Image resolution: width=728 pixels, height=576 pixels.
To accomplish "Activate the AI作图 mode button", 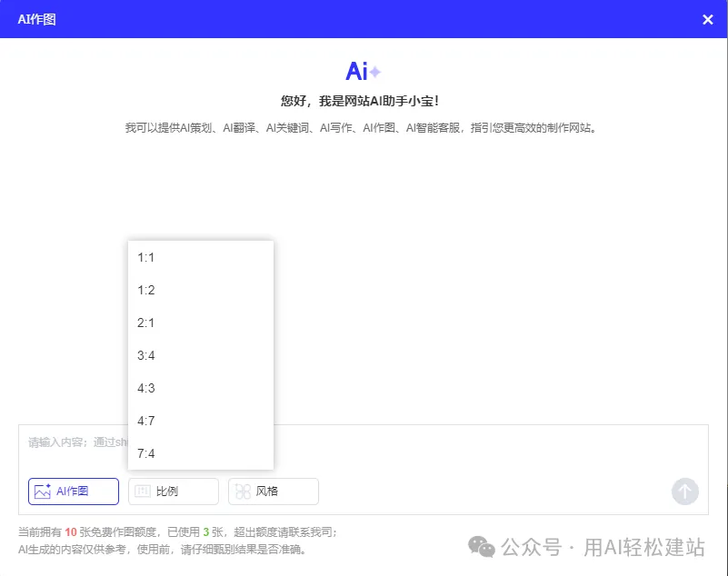I will [x=73, y=491].
